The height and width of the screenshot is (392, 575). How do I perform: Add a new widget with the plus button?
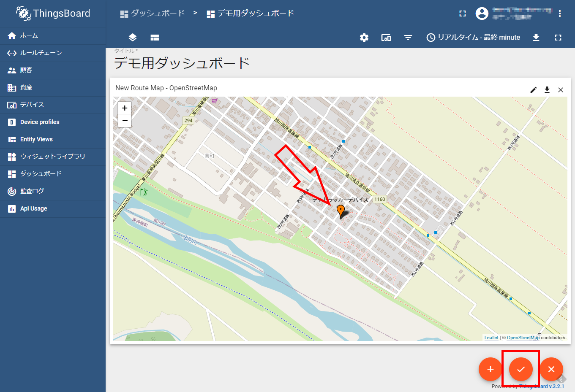tap(491, 369)
